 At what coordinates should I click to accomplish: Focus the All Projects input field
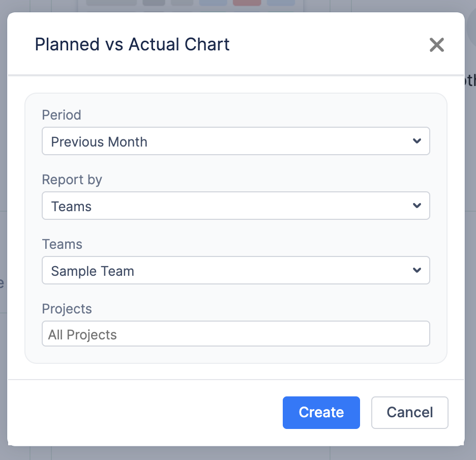click(x=235, y=334)
